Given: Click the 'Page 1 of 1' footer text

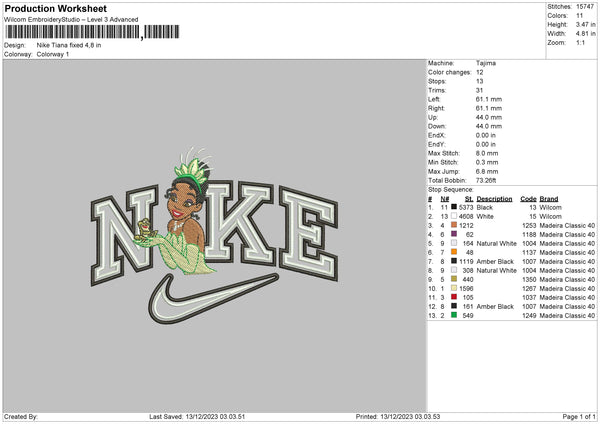Looking at the screenshot, I should coord(579,417).
